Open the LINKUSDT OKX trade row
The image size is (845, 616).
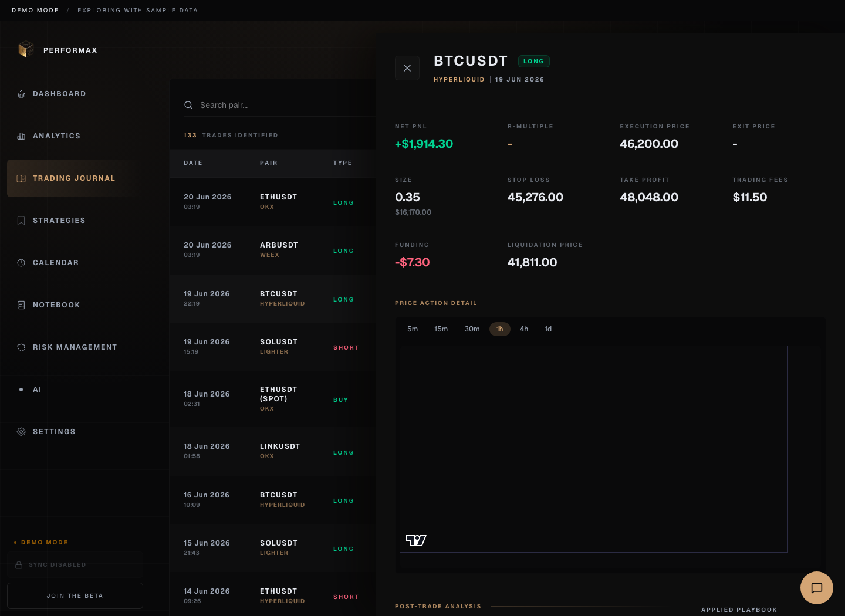(x=272, y=451)
